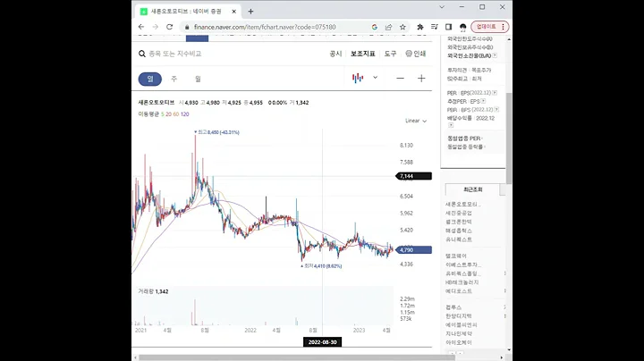
Task: Click the address bar URL field
Action: click(x=265, y=27)
